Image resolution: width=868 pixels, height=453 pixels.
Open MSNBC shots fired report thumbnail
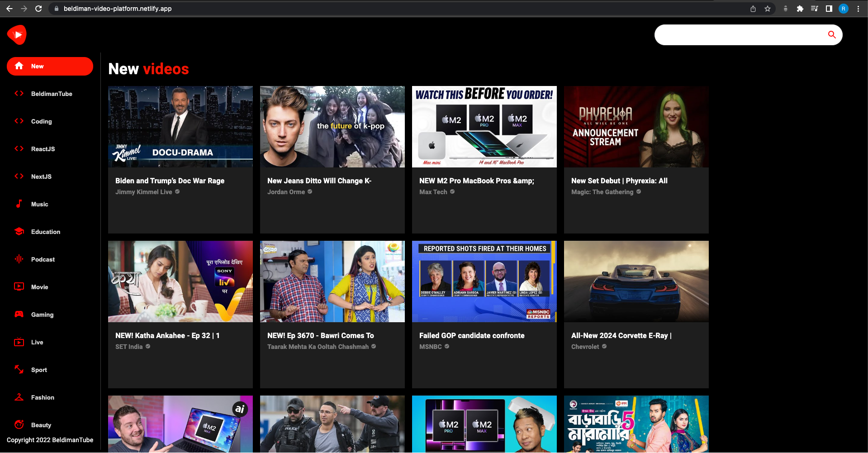click(x=484, y=281)
